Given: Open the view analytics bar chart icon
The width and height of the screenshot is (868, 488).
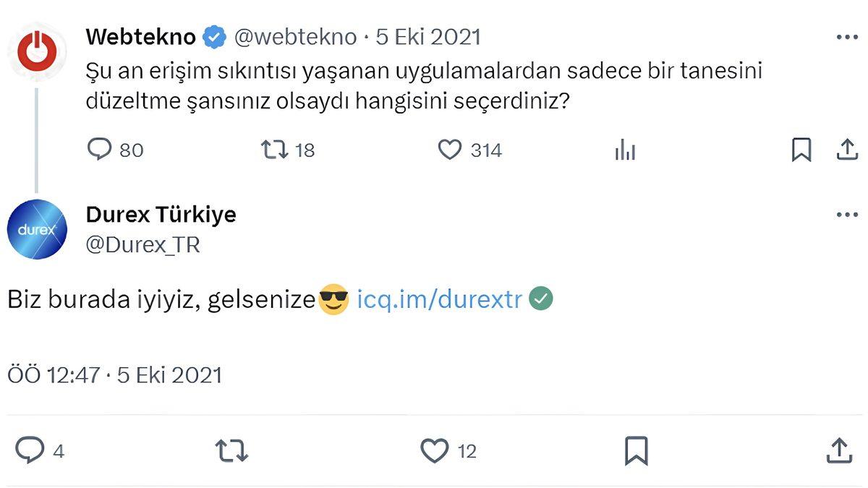Looking at the screenshot, I should [x=625, y=150].
